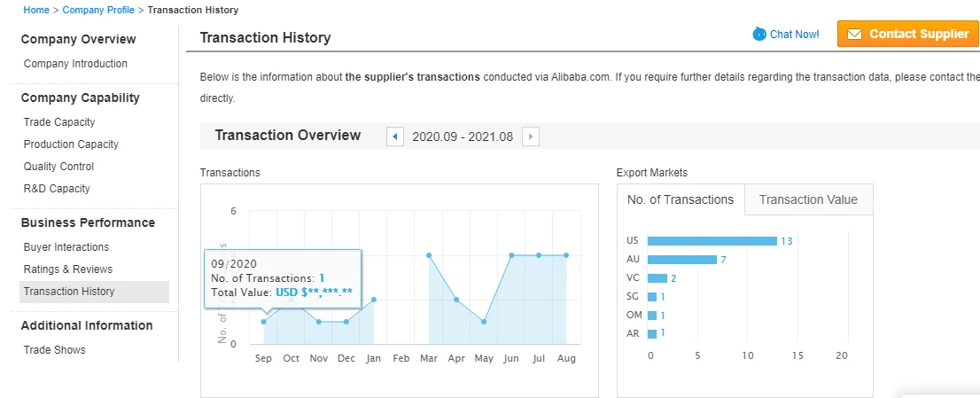The image size is (980, 398).
Task: Click the Chat Now bubble icon
Action: [x=759, y=35]
